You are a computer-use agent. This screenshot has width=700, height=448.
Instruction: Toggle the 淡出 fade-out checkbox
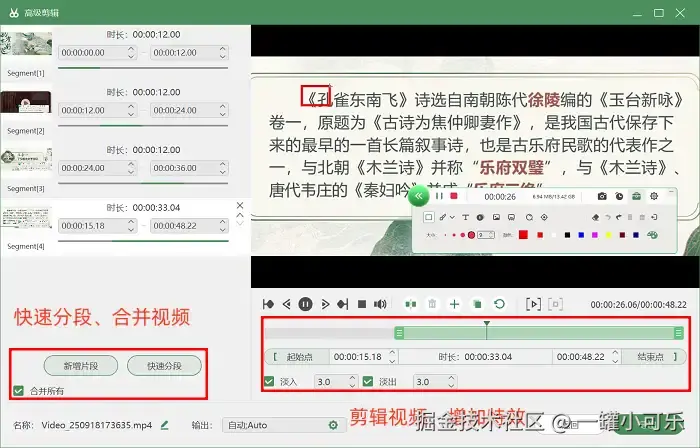pos(368,382)
